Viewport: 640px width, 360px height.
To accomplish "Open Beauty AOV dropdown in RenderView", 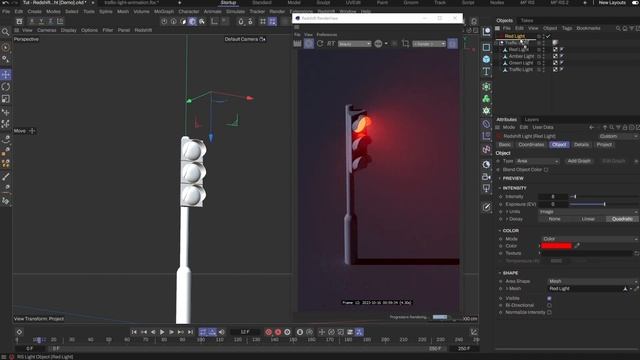I will [x=354, y=44].
